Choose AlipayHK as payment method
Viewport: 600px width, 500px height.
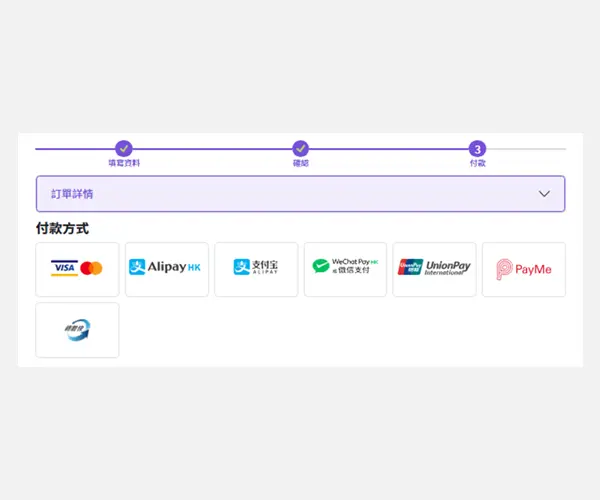pyautogui.click(x=166, y=269)
